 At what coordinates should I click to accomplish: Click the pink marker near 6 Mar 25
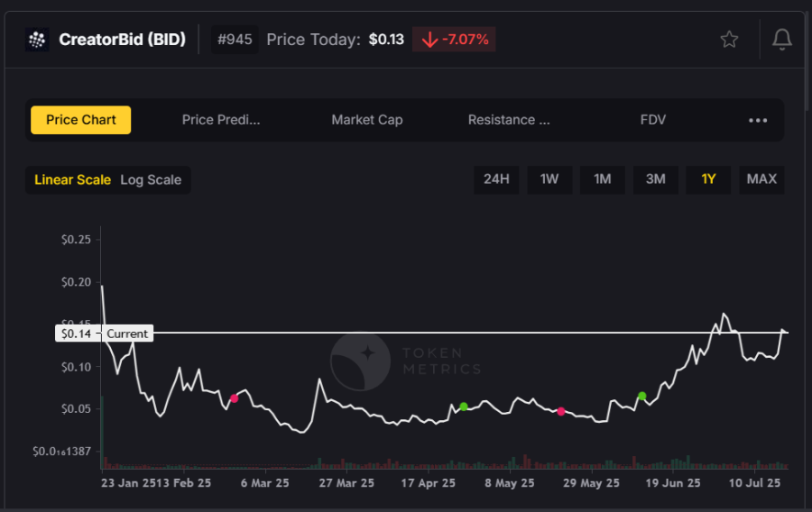point(235,398)
